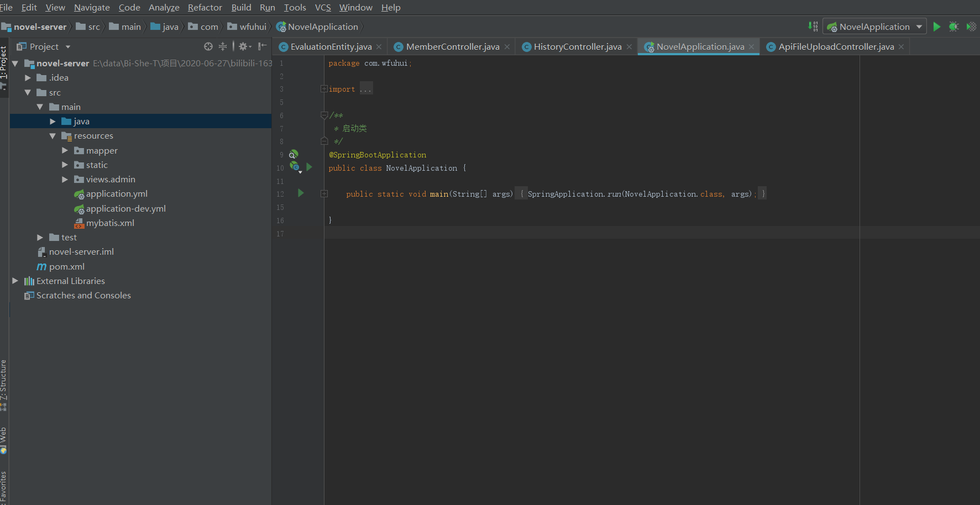
Task: Run the NovelApplication configuration
Action: pos(936,27)
